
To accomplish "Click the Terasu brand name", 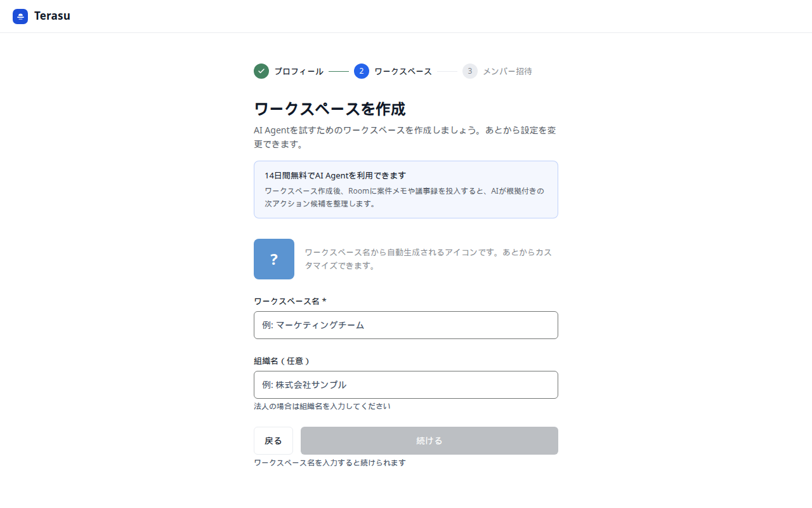I will point(52,17).
